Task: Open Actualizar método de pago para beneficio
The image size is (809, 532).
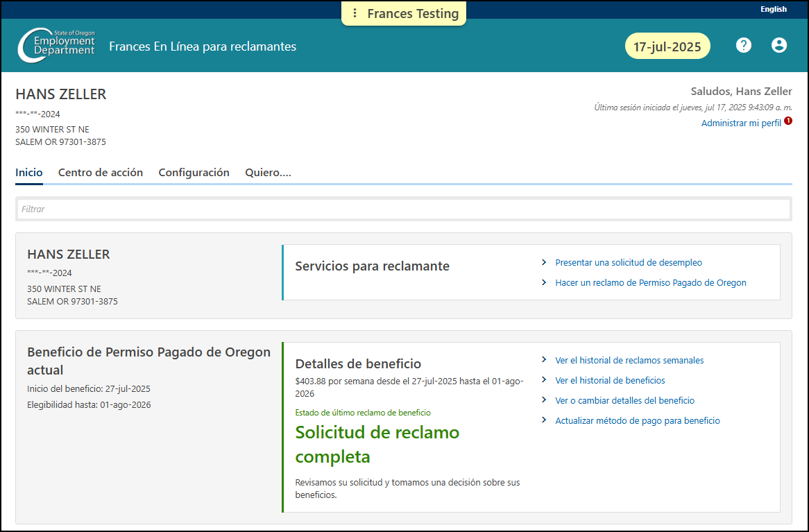Action: [x=638, y=420]
